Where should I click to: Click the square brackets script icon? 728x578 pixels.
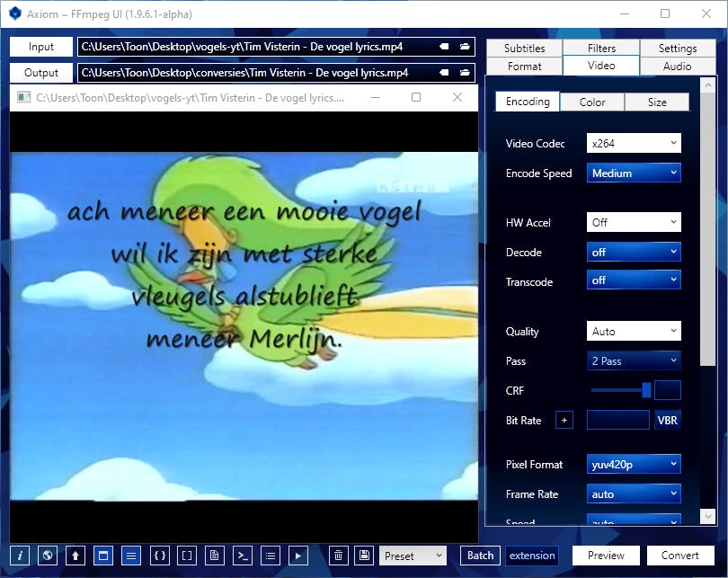click(x=187, y=556)
